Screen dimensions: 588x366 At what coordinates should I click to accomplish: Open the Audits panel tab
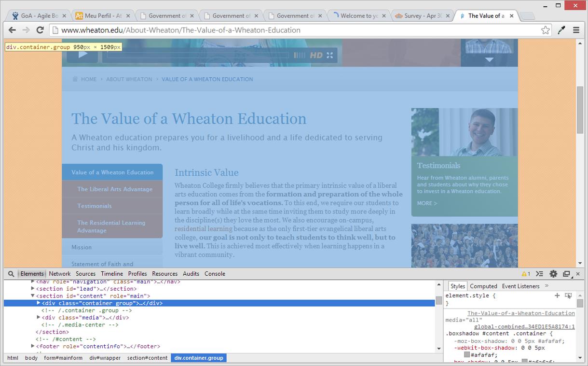pyautogui.click(x=191, y=274)
